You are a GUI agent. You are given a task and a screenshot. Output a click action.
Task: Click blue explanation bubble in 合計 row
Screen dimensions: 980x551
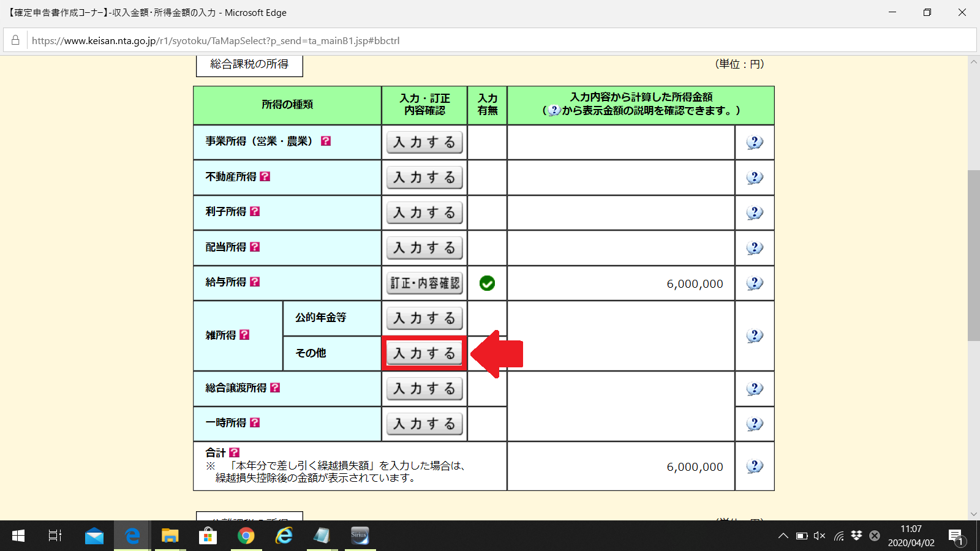(755, 467)
